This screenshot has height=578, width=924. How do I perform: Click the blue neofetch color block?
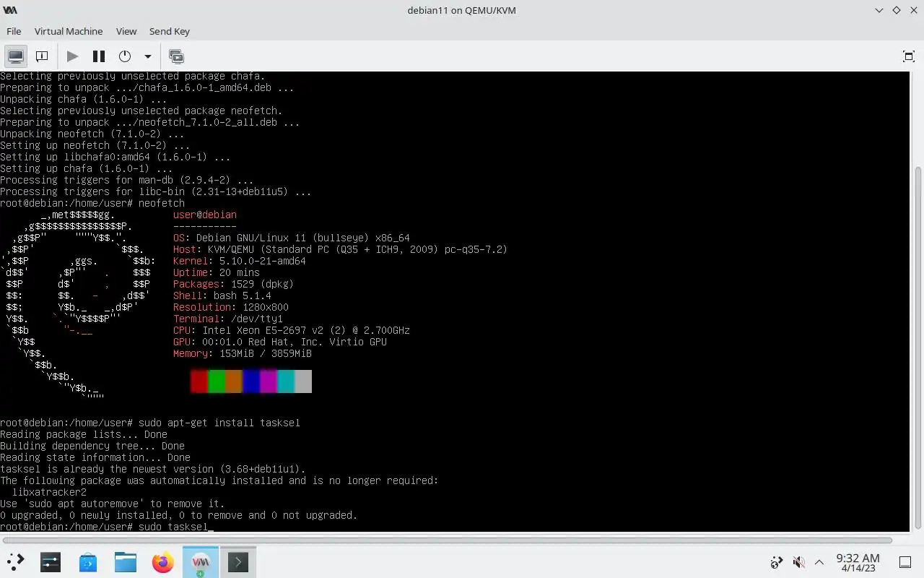point(251,381)
